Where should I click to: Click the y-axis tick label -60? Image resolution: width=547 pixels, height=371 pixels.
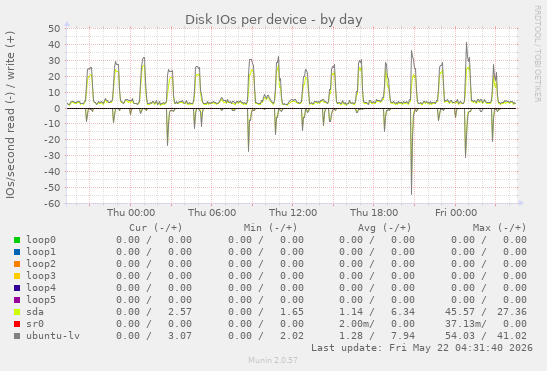point(52,203)
